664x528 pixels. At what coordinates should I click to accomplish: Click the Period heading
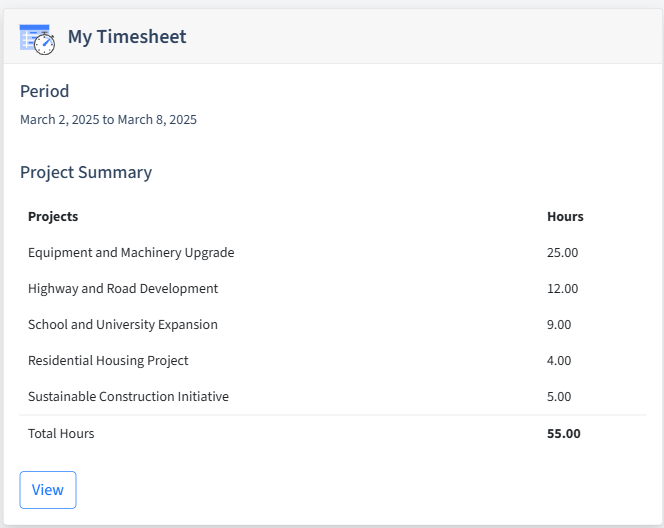pyautogui.click(x=44, y=91)
